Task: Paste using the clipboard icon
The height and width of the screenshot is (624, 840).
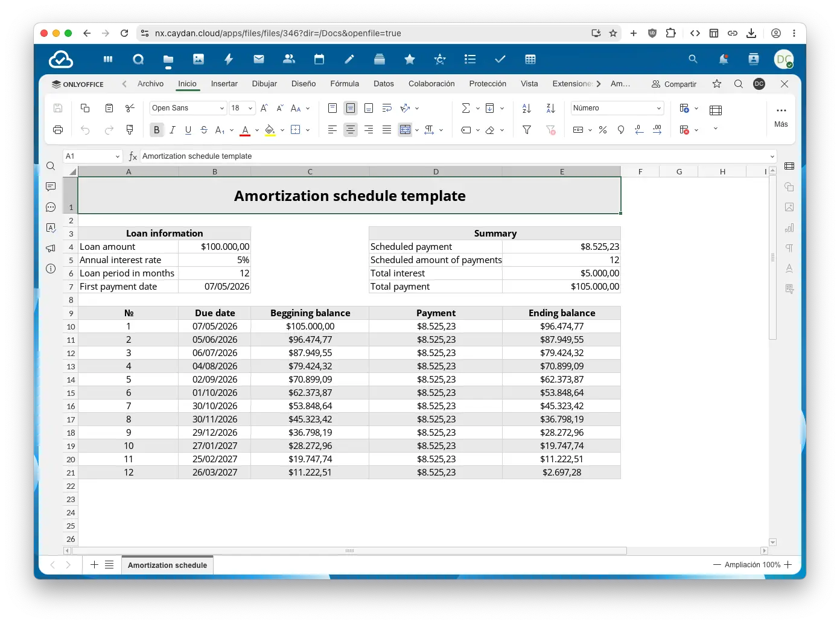Action: 109,108
